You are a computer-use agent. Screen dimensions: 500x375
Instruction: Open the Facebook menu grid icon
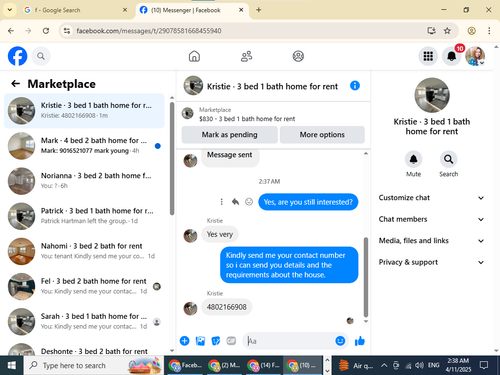[x=428, y=56]
